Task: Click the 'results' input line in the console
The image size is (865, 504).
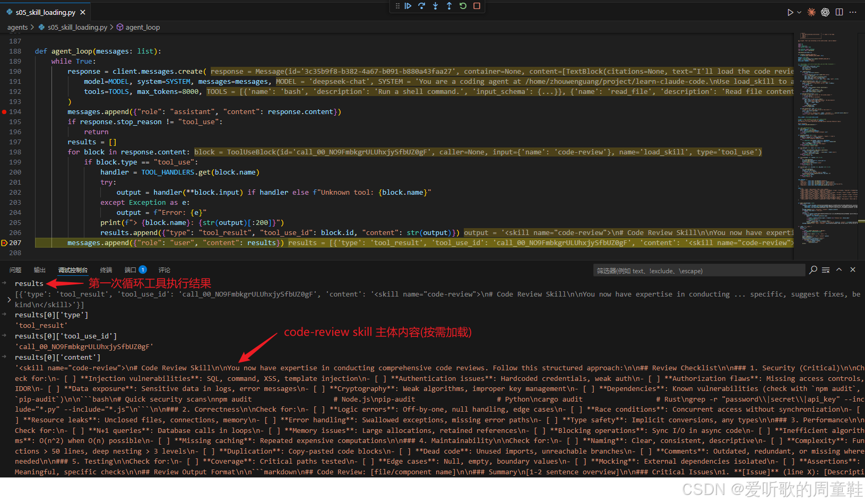Action: (x=29, y=284)
